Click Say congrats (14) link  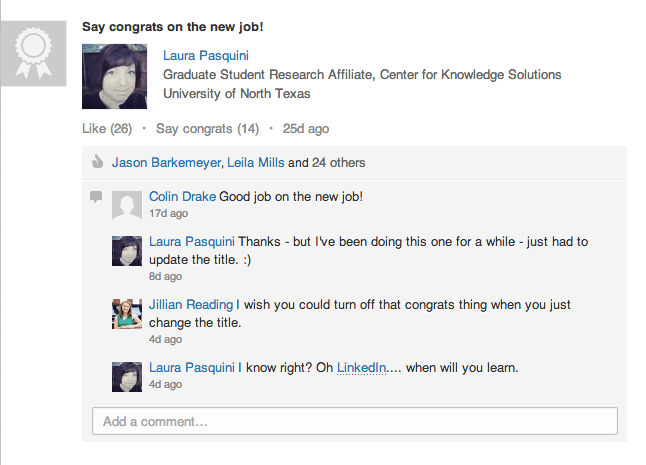[207, 129]
